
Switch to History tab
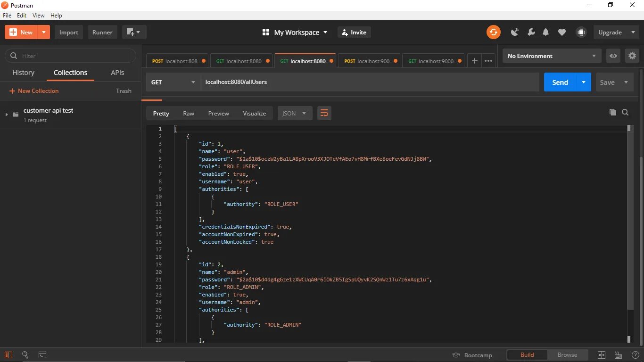[23, 73]
